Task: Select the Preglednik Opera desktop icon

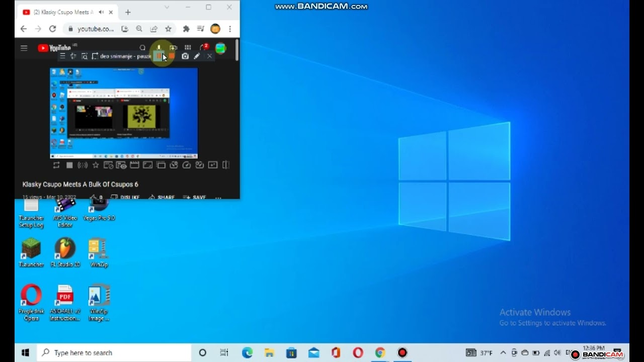Action: 31,303
